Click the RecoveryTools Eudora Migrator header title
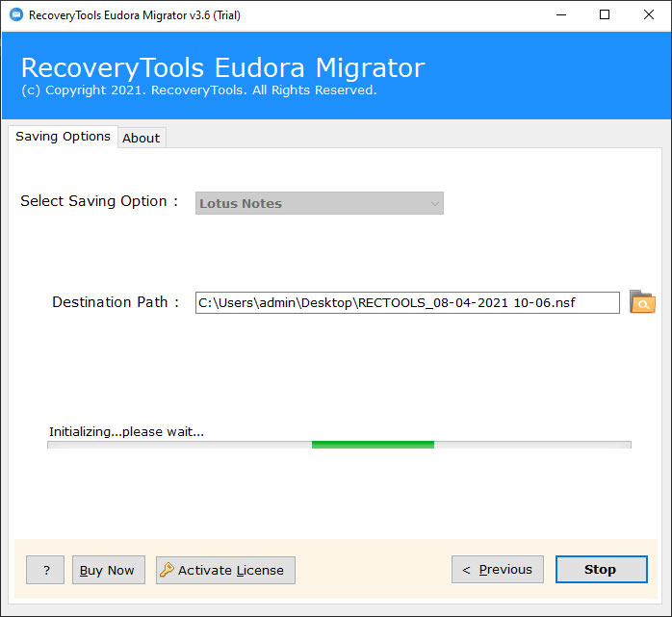 click(x=222, y=67)
